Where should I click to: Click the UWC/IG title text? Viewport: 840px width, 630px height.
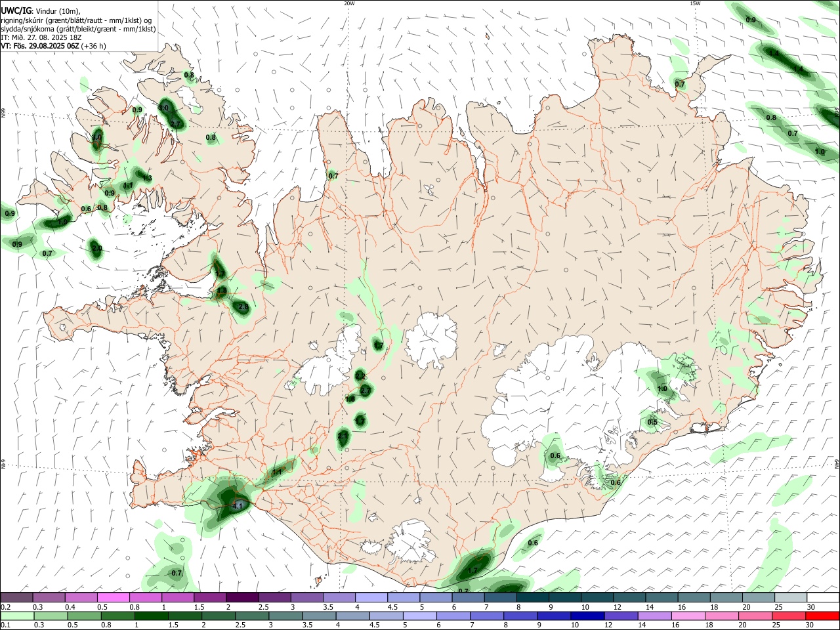(x=16, y=11)
